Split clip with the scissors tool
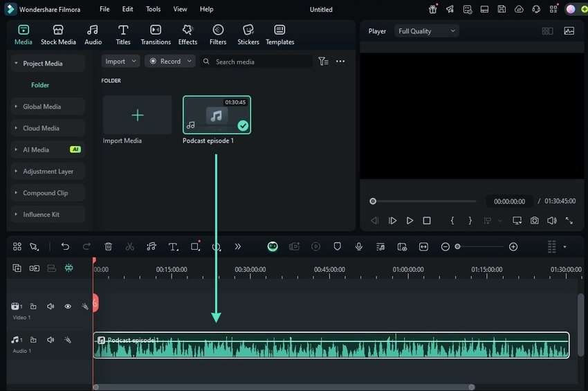Image resolution: width=588 pixels, height=391 pixels. point(130,246)
